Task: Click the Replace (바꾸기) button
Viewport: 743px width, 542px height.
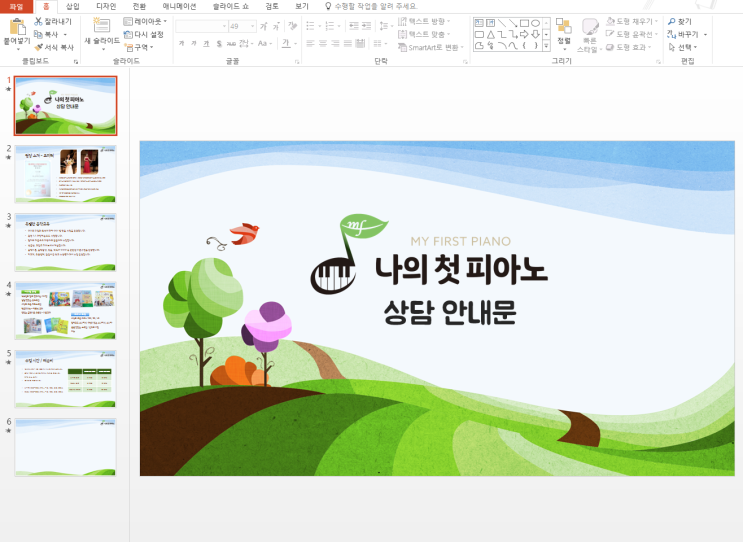Action: click(x=686, y=34)
